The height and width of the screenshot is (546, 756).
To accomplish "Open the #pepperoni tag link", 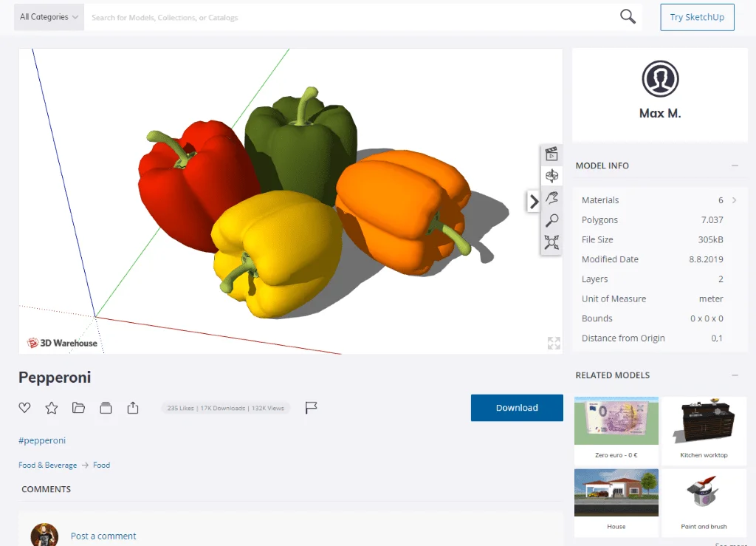I will 42,440.
